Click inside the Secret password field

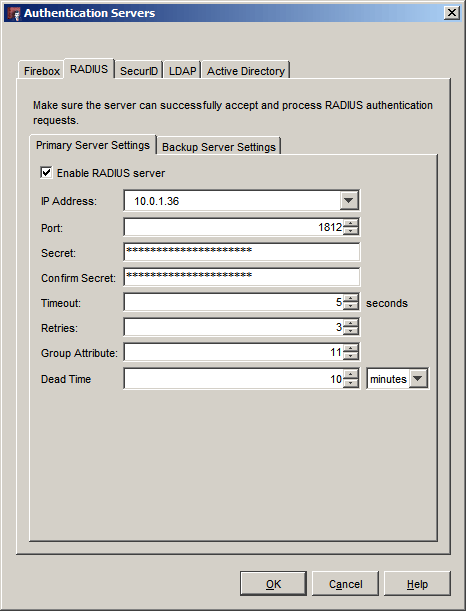[x=242, y=252]
